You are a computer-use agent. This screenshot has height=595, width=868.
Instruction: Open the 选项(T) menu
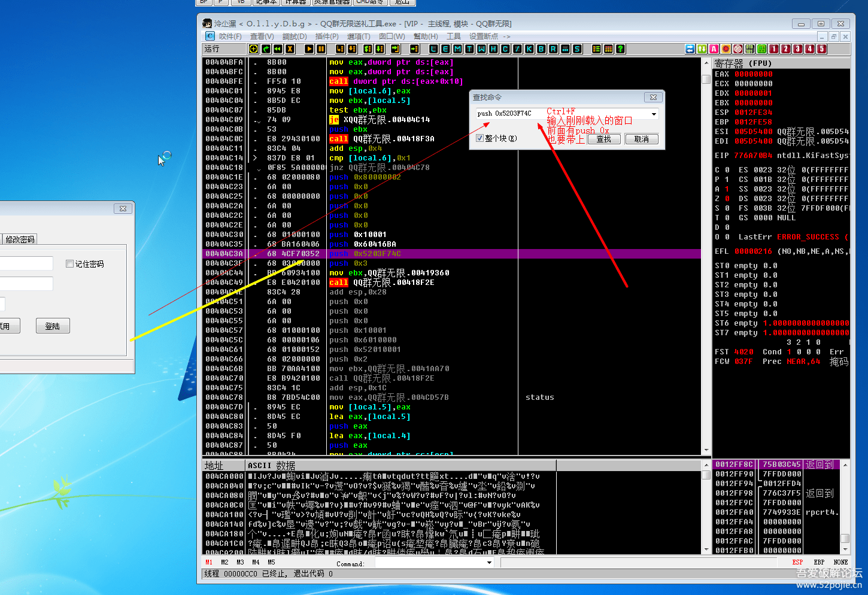(359, 37)
